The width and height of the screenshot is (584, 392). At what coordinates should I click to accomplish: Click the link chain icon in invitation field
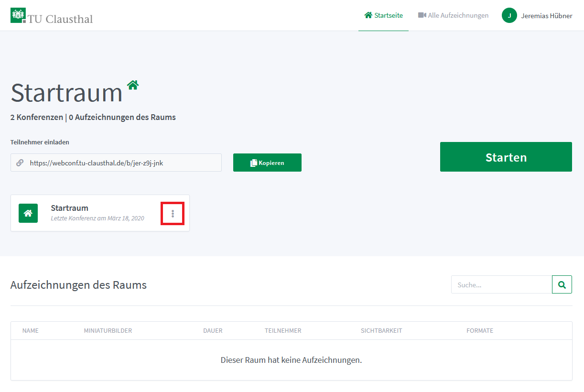(x=20, y=163)
